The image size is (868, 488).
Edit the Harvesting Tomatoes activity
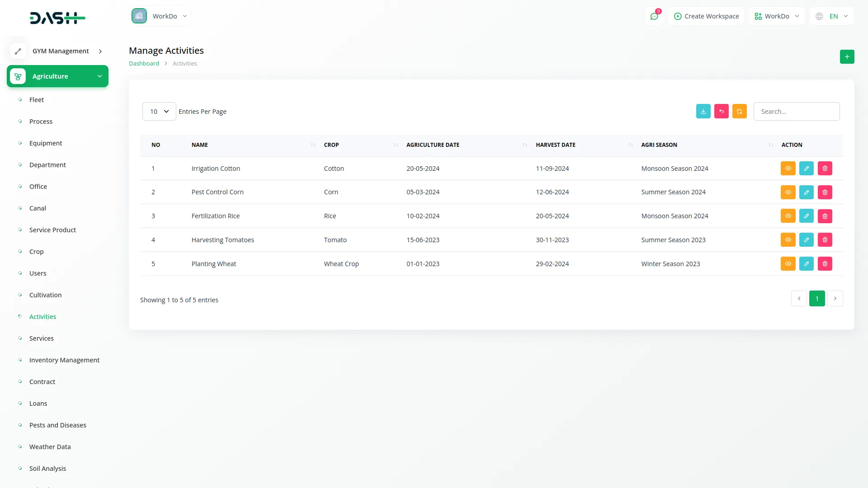point(806,240)
